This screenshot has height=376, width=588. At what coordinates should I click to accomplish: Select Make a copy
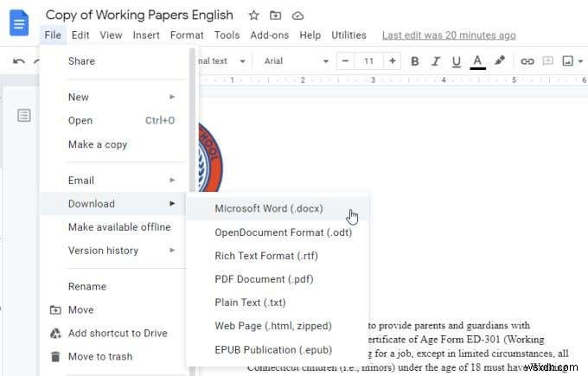pyautogui.click(x=115, y=144)
